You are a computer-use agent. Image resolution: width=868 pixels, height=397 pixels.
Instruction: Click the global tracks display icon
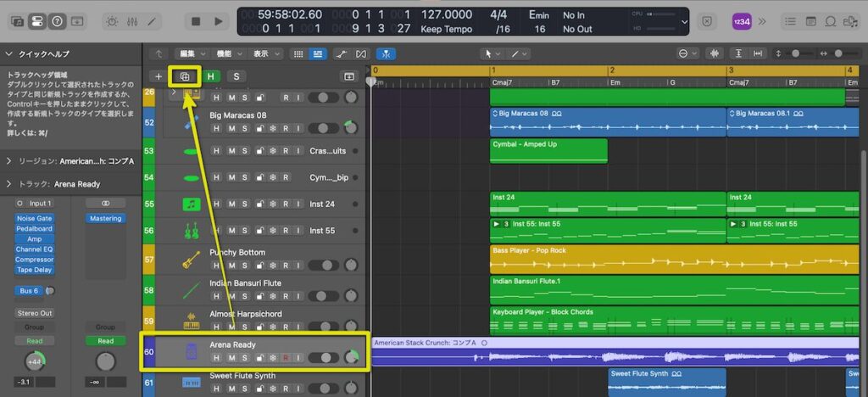point(348,76)
